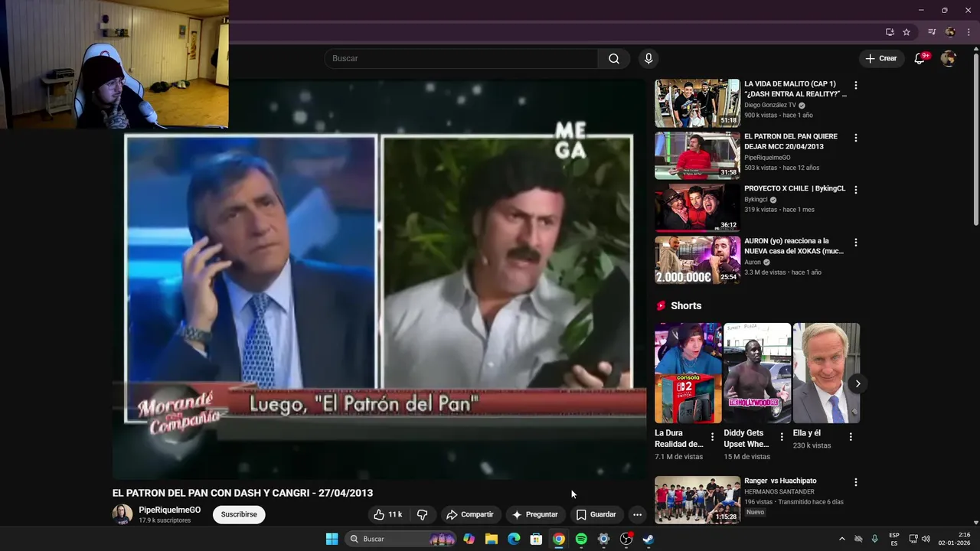
Task: Open LA VIDA DE MALITO video thumbnail
Action: click(x=697, y=103)
